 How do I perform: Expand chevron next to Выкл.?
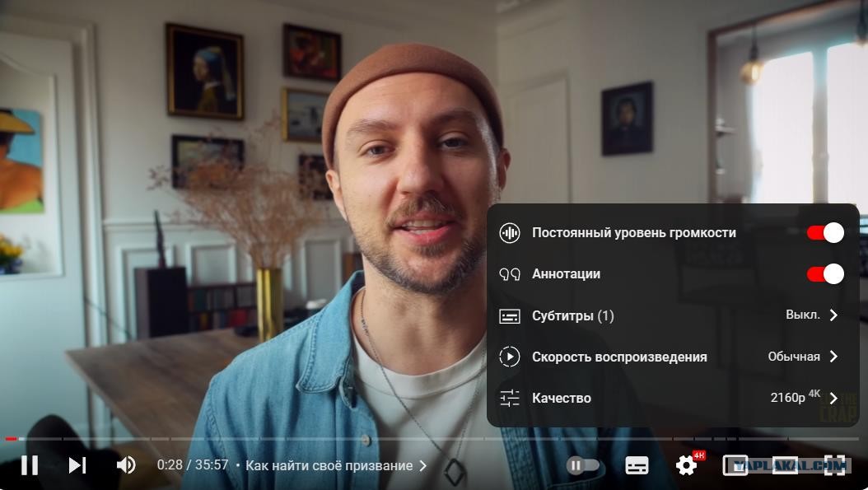(833, 315)
